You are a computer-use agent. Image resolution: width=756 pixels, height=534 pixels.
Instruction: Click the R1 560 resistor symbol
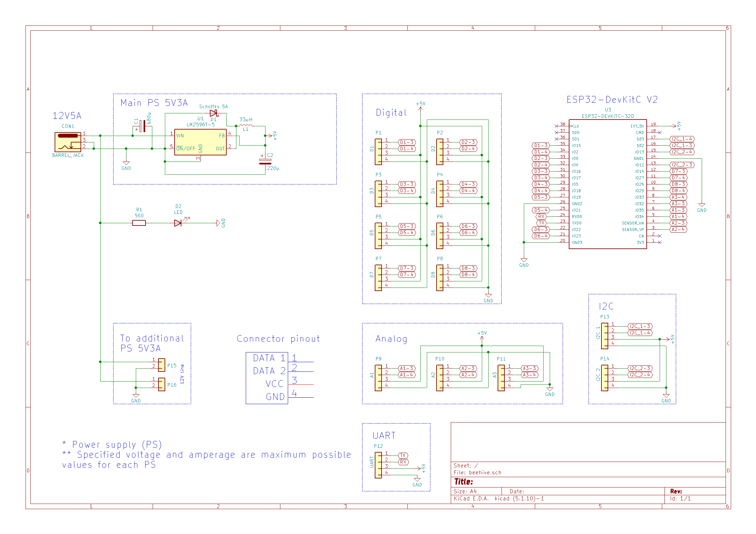139,223
